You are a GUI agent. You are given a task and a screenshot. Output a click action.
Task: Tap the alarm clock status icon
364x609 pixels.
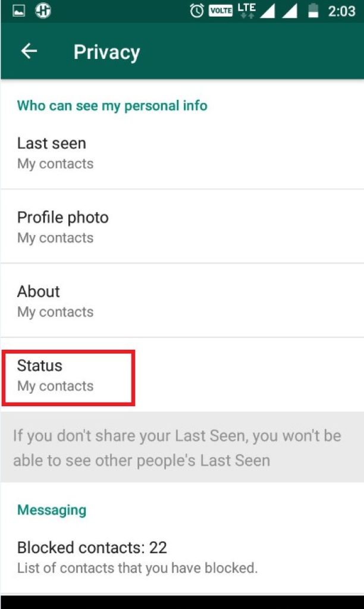pyautogui.click(x=196, y=11)
